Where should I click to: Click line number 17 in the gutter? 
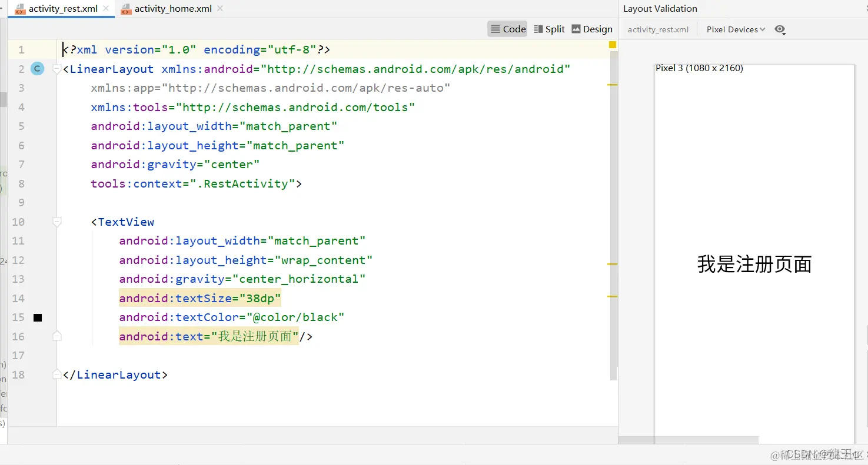click(18, 356)
